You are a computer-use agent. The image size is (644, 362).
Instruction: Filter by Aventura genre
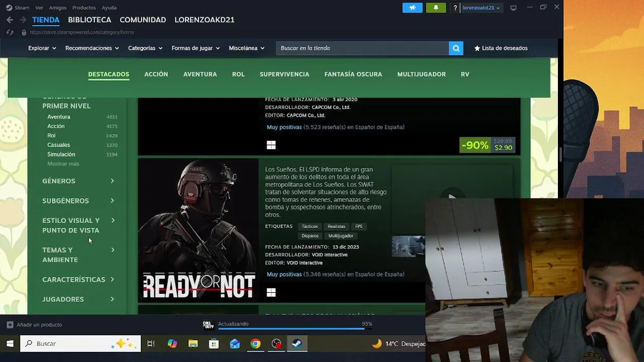click(x=59, y=117)
